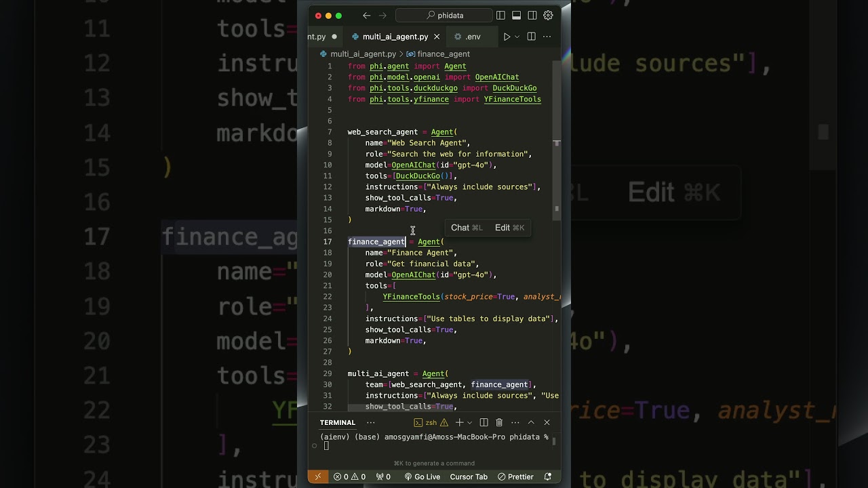Screen dimensions: 868x488
Task: Open notifications bell
Action: pyautogui.click(x=548, y=476)
